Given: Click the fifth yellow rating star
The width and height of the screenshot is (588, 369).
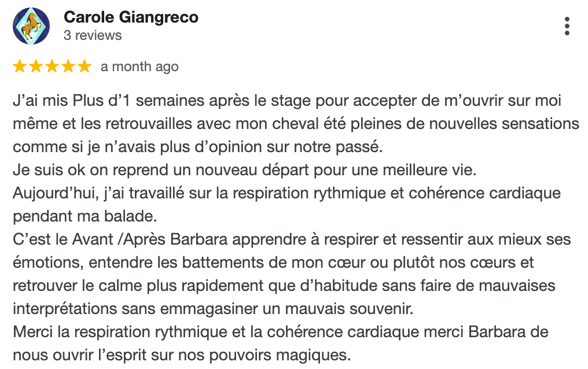Looking at the screenshot, I should click(84, 67).
